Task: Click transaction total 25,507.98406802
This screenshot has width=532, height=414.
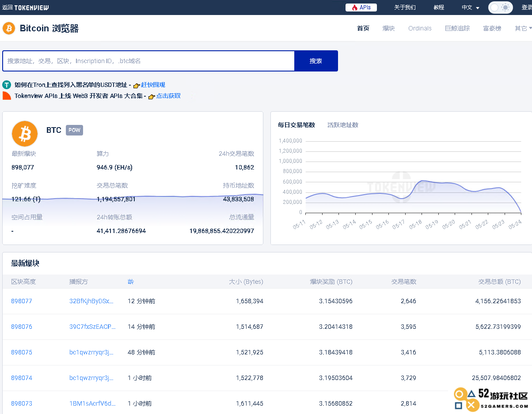Action: (496, 378)
